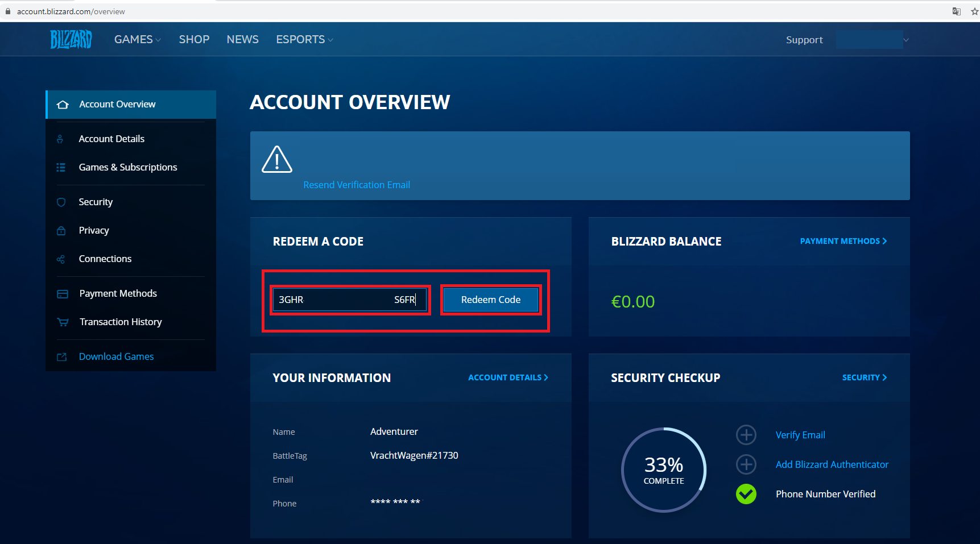Open Support in the header
Screen dimensions: 980x544
tap(804, 40)
